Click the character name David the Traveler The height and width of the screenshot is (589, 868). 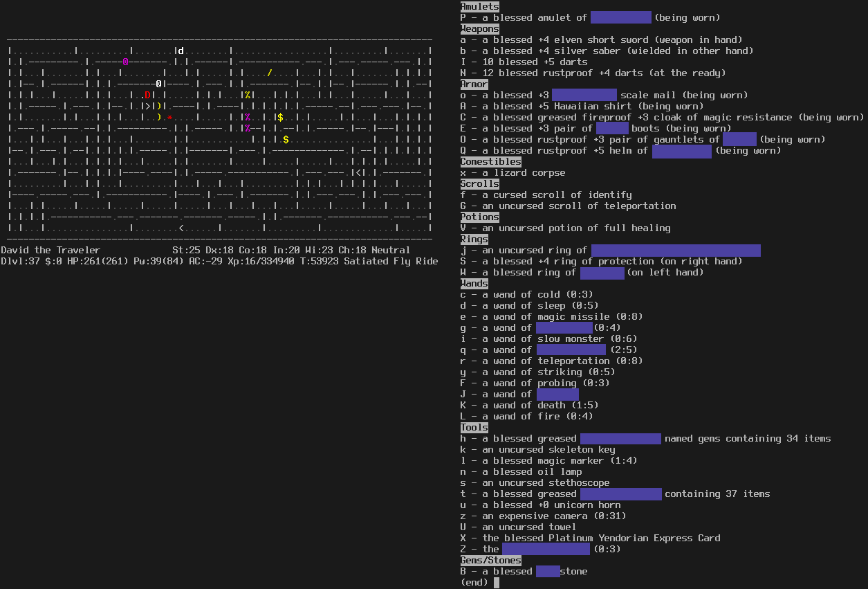(x=50, y=250)
